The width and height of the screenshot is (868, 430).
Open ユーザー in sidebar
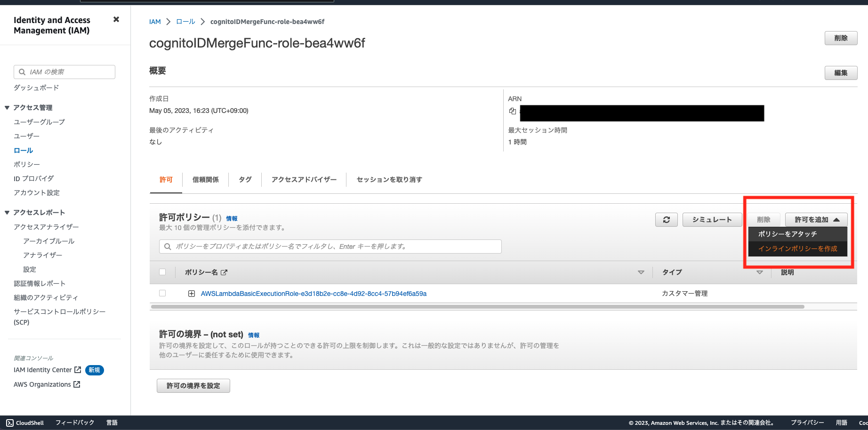pyautogui.click(x=26, y=136)
